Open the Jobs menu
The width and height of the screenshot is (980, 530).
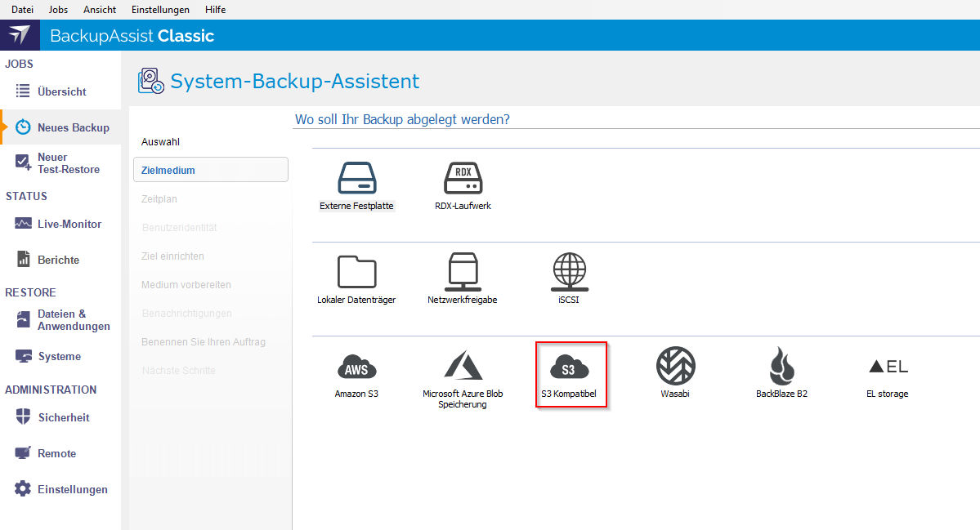click(59, 10)
